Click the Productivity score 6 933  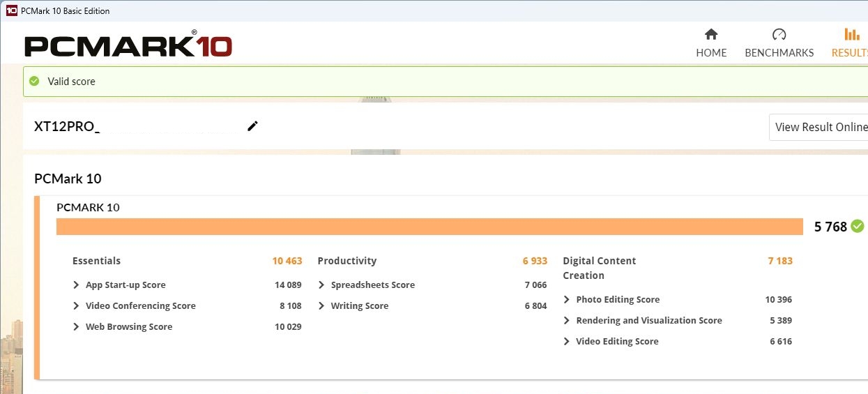(535, 261)
